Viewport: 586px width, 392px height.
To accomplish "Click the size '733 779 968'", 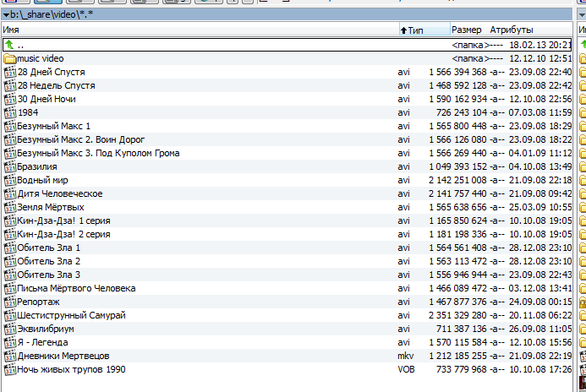I will coord(462,369).
